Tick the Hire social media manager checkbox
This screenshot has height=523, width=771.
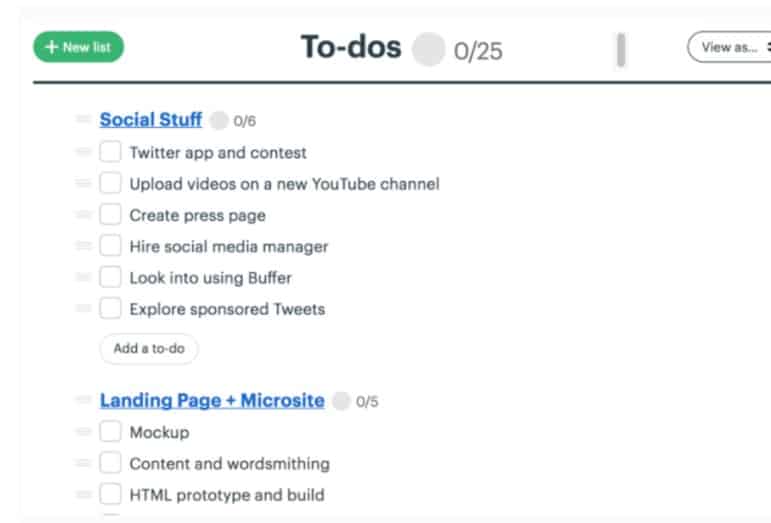(x=110, y=245)
